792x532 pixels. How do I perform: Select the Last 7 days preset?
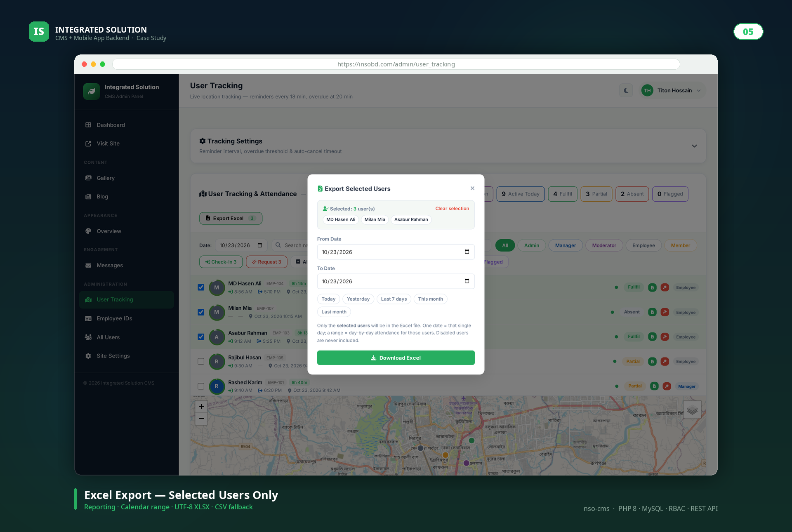[394, 299]
